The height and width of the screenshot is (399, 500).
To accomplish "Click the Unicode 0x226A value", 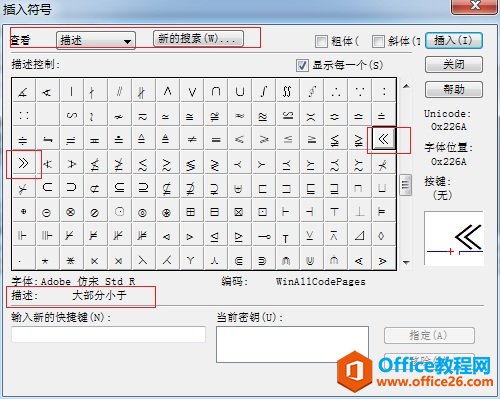I will click(x=448, y=127).
